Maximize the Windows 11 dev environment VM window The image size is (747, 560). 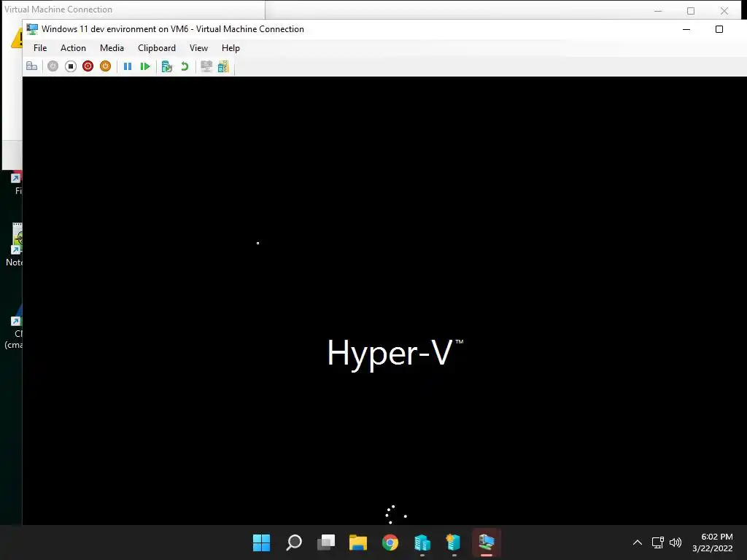(x=719, y=29)
